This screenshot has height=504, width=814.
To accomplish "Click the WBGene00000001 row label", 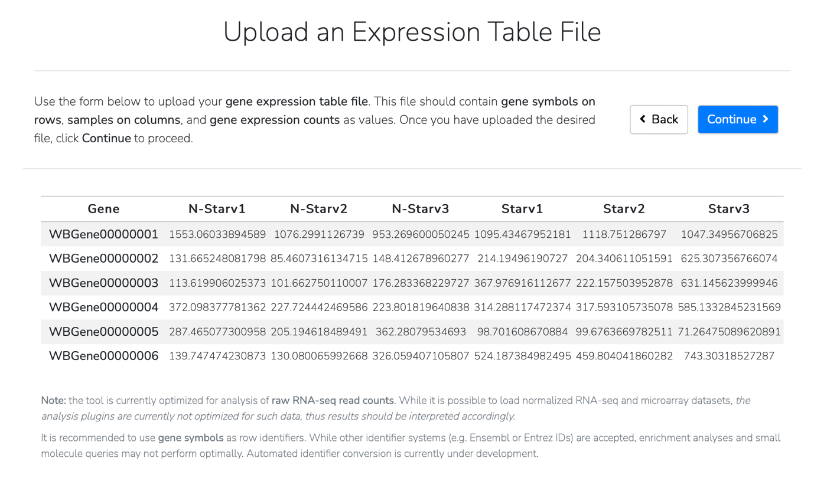I will (103, 235).
